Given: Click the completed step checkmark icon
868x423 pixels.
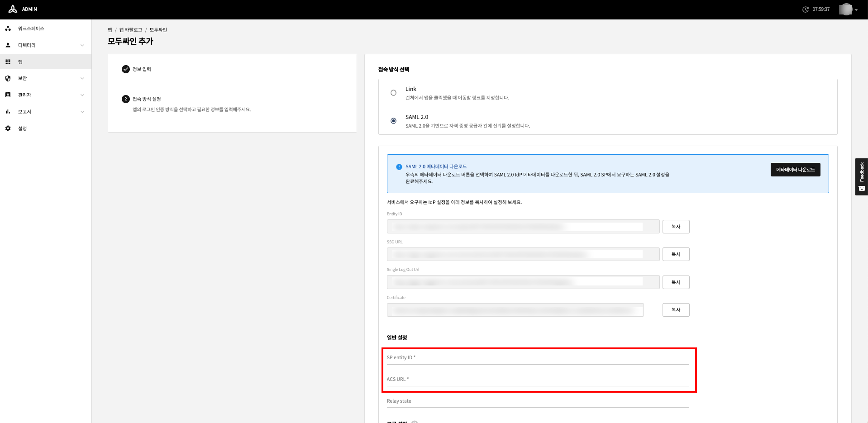Looking at the screenshot, I should click(x=126, y=69).
